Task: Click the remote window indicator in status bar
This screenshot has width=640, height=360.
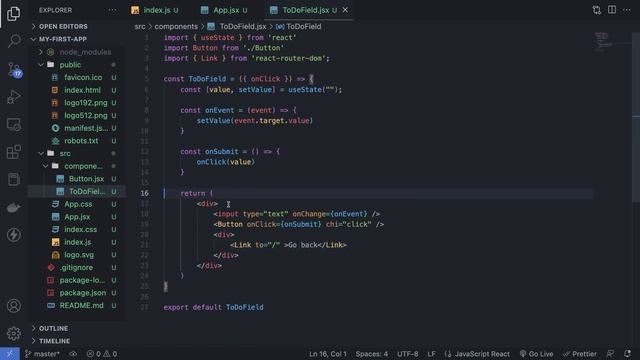Action: point(9,354)
